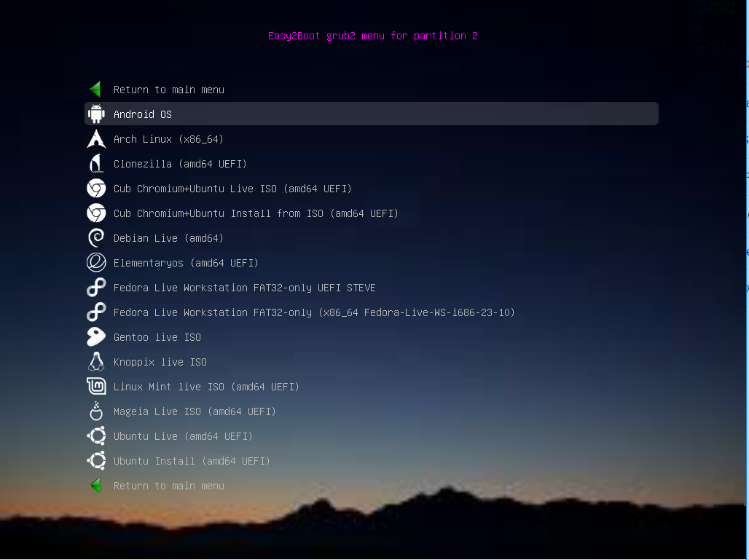This screenshot has height=560, width=749.
Task: Click the Clonezilla penguin icon
Action: click(95, 163)
